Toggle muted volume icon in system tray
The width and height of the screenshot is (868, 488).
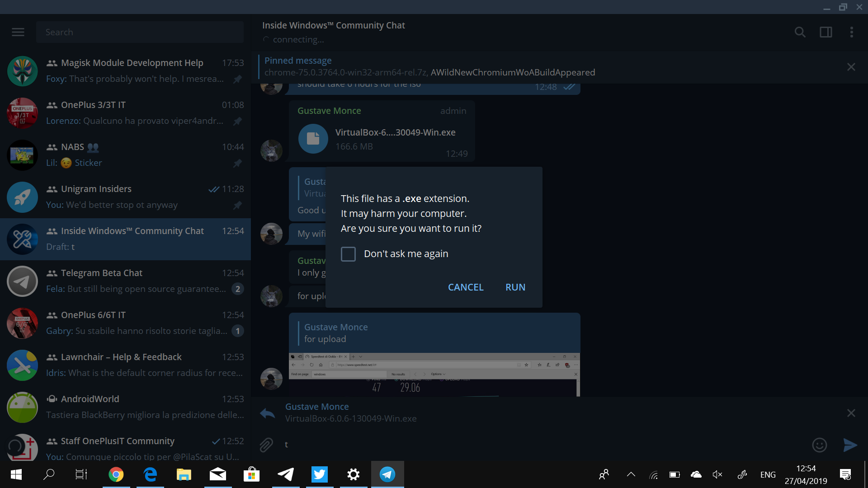click(x=717, y=474)
